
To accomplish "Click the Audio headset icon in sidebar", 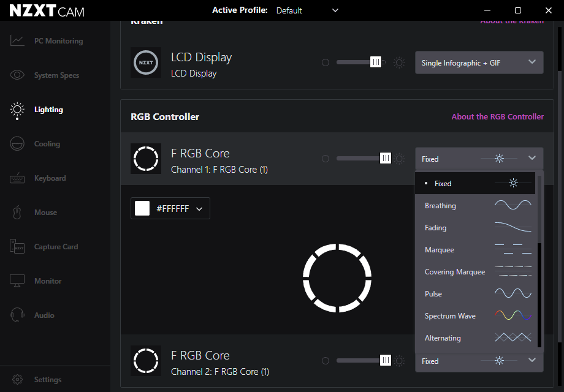I will 17,315.
